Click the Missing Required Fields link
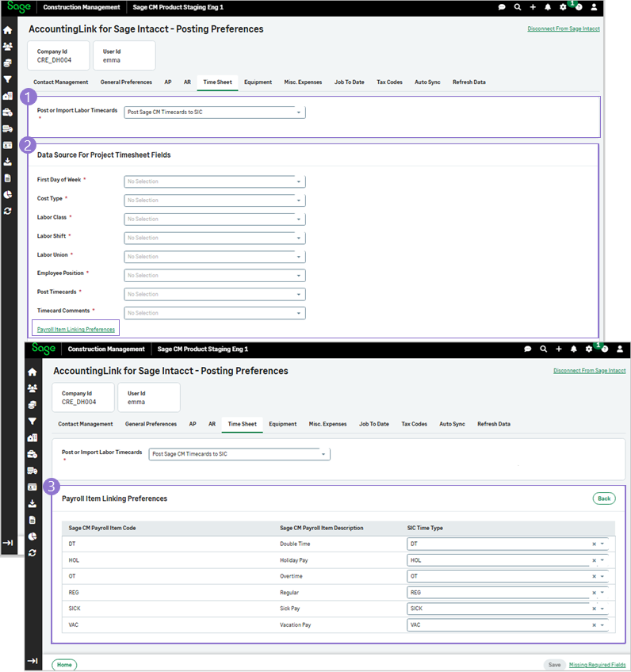This screenshot has width=631, height=672. point(597,665)
